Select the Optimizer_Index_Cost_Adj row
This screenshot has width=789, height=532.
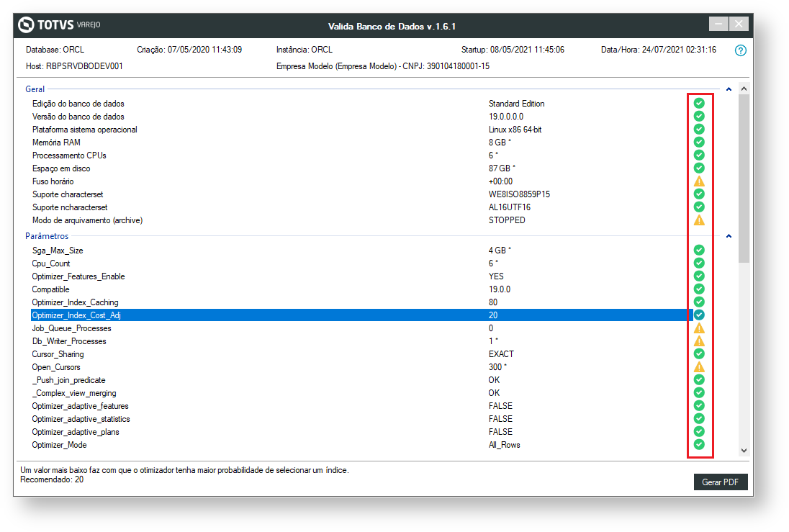click(362, 315)
